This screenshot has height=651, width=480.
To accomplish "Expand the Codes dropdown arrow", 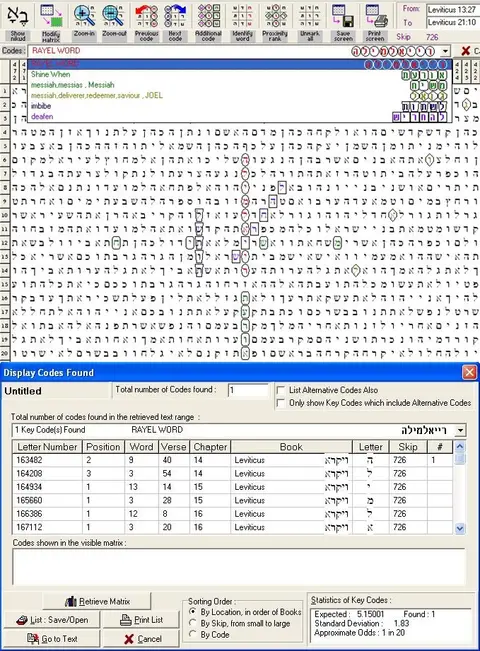I will click(445, 51).
